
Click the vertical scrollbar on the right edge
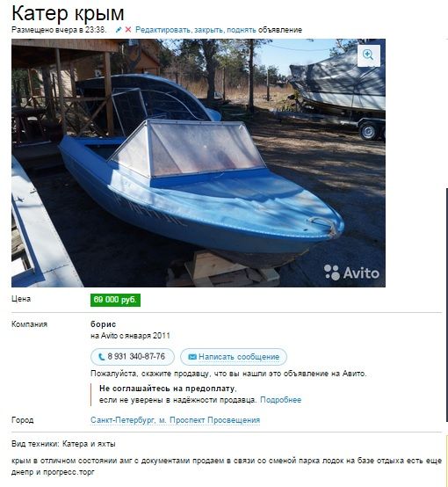446,304
